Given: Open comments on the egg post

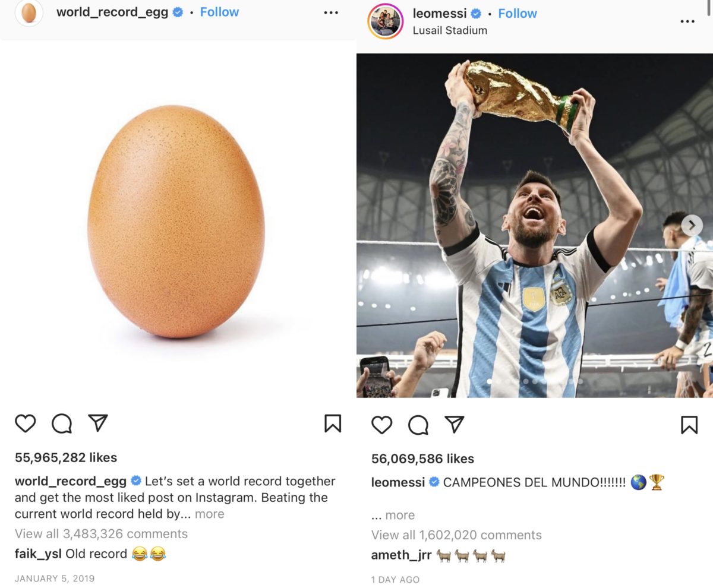Looking at the screenshot, I should click(62, 423).
